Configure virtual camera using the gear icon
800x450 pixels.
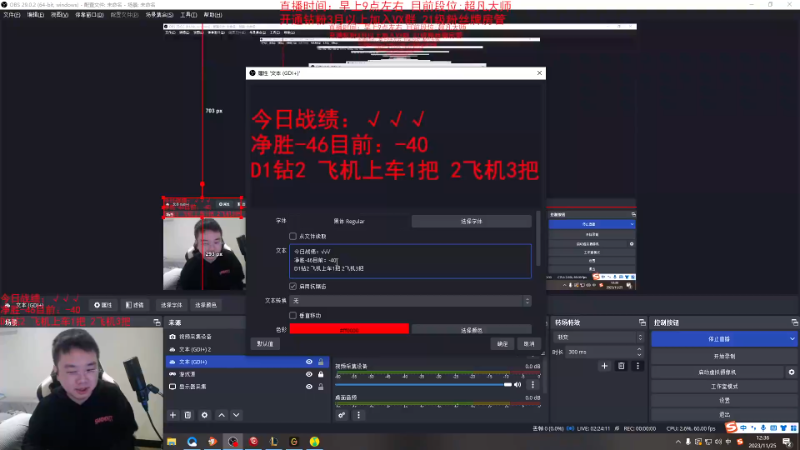(791, 372)
